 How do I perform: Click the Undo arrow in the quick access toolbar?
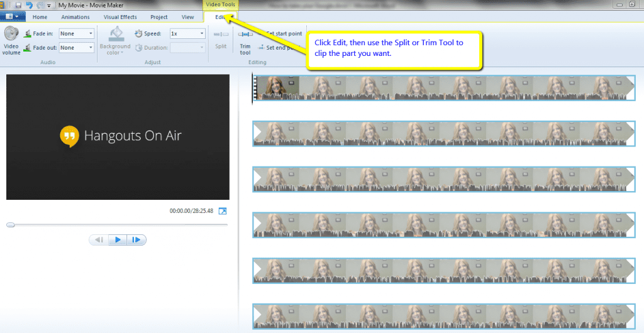click(x=29, y=5)
